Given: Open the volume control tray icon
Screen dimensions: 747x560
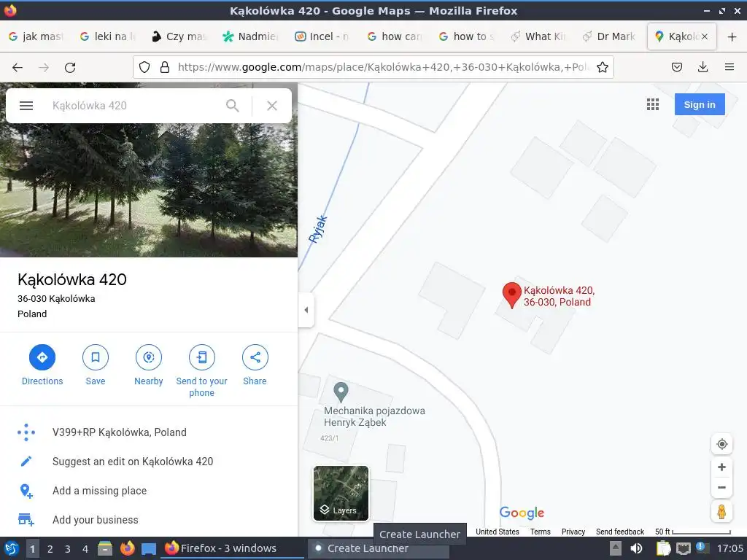Looking at the screenshot, I should 636,548.
